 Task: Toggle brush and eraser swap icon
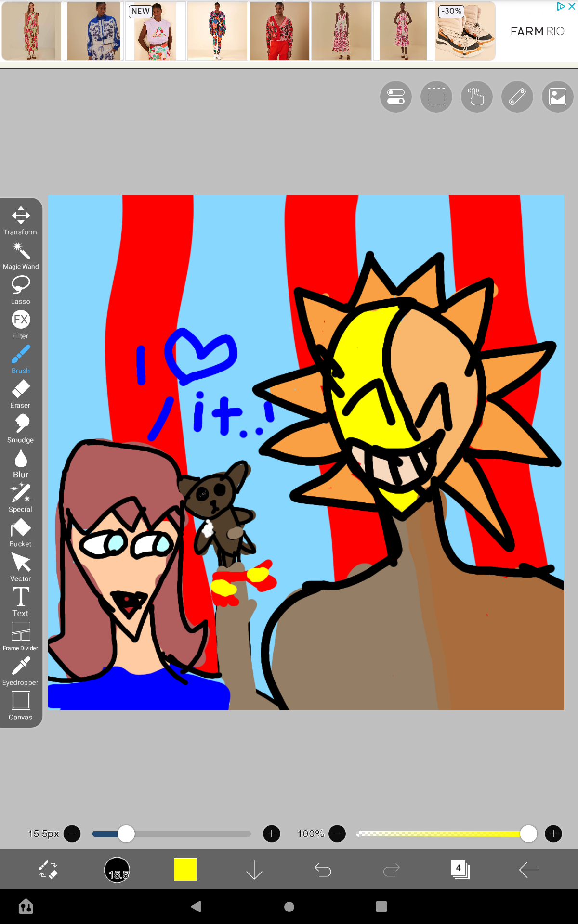[48, 870]
